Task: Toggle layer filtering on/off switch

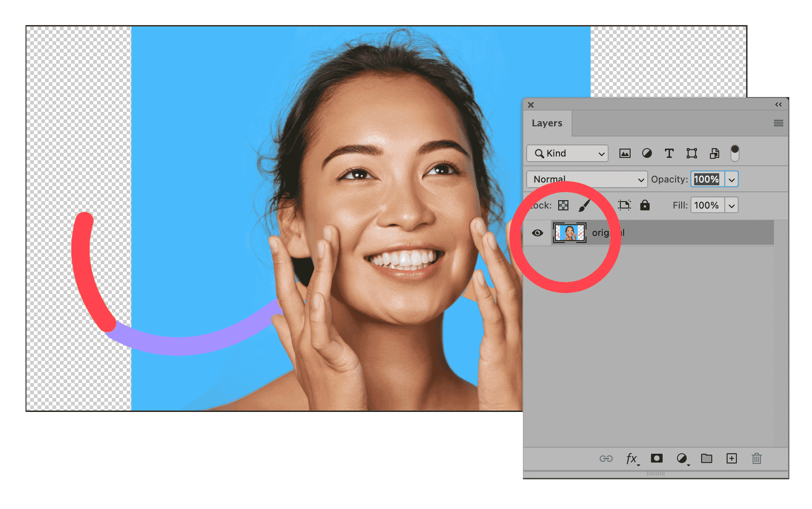Action: 735,153
